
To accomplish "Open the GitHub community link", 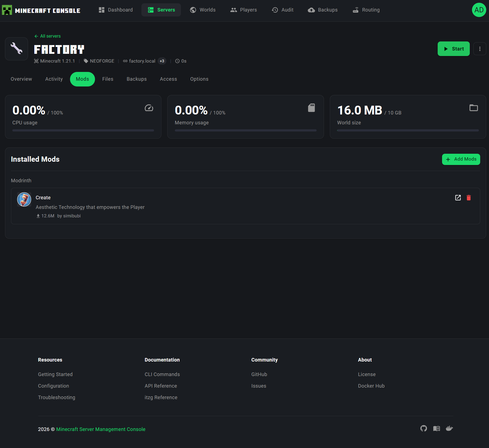I will [x=259, y=374].
